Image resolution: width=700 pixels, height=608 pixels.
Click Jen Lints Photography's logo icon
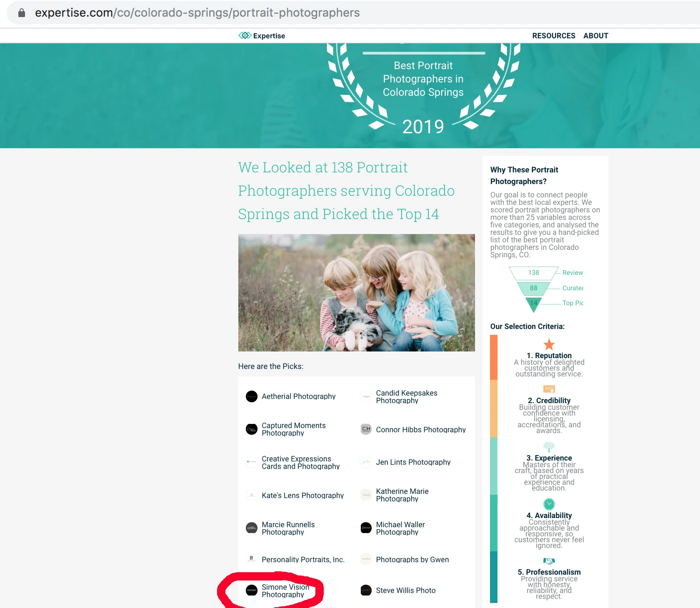tap(366, 462)
